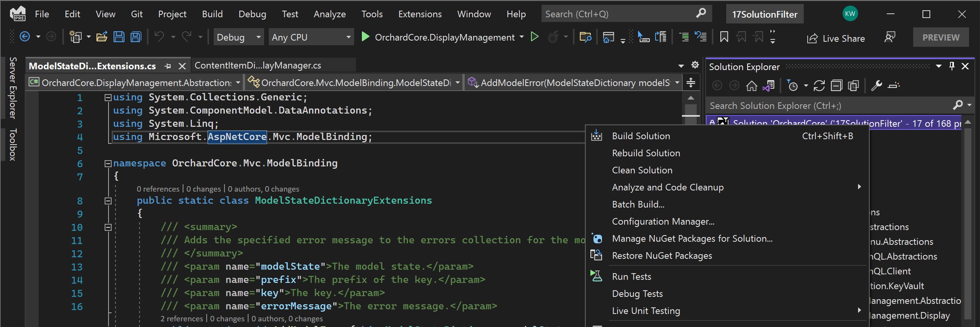Click the Find in Files folder icon
The width and height of the screenshot is (980, 327).
click(x=585, y=37)
